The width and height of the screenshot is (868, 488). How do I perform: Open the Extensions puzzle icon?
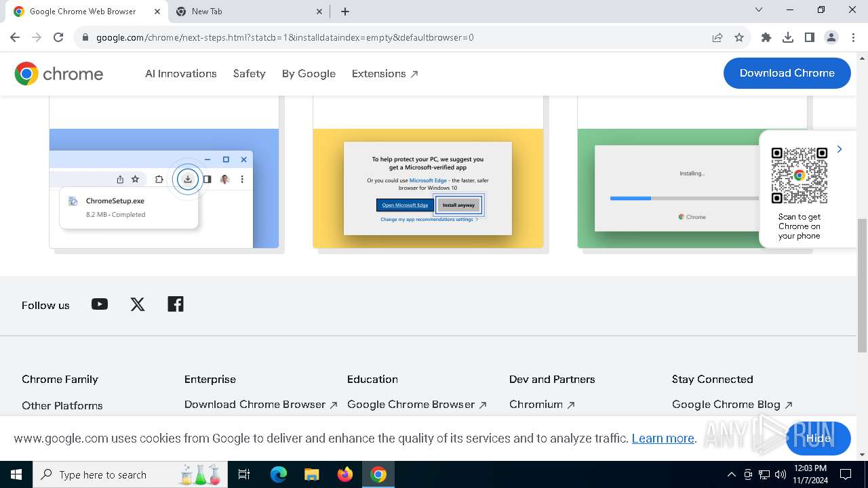coord(766,37)
